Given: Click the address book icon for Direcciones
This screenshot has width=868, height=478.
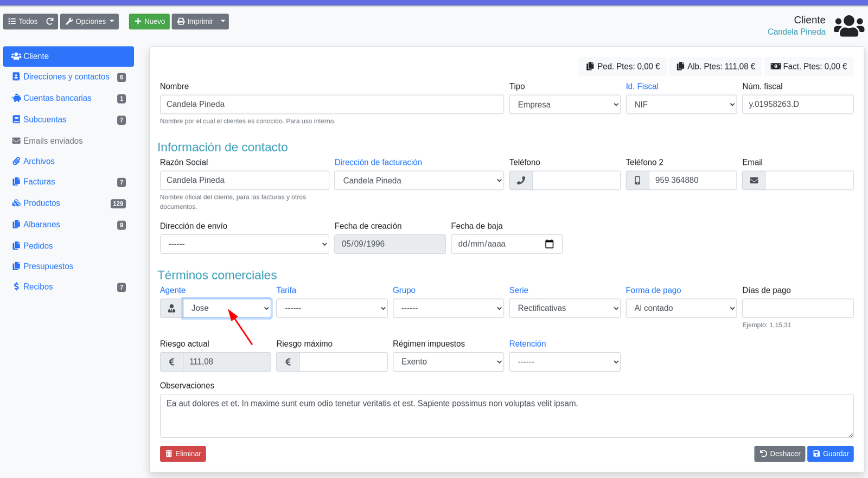Looking at the screenshot, I should point(16,77).
